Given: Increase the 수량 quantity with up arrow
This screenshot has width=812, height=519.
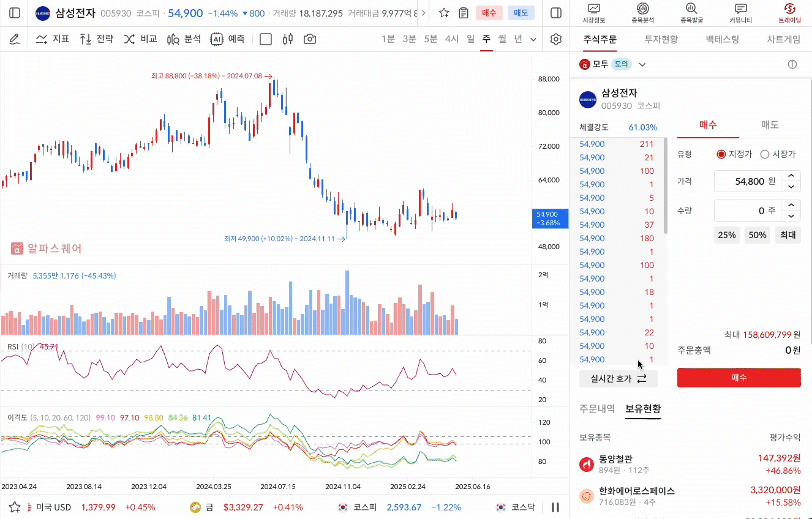Looking at the screenshot, I should [792, 205].
